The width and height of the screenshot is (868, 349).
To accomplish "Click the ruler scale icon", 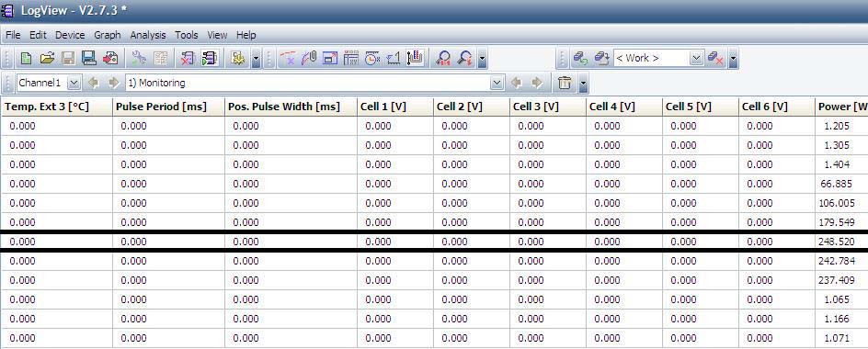I will [x=393, y=58].
